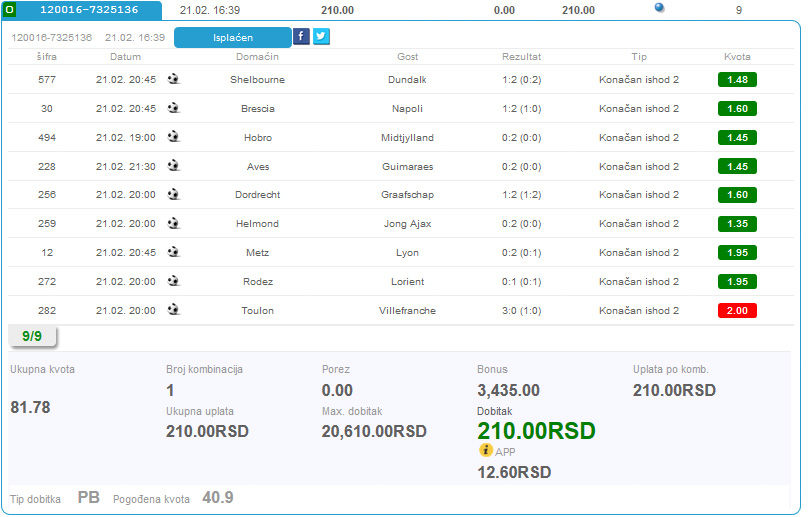This screenshot has height=517, width=810.
Task: Open the green ticket status icon at top-left
Action: coord(9,10)
